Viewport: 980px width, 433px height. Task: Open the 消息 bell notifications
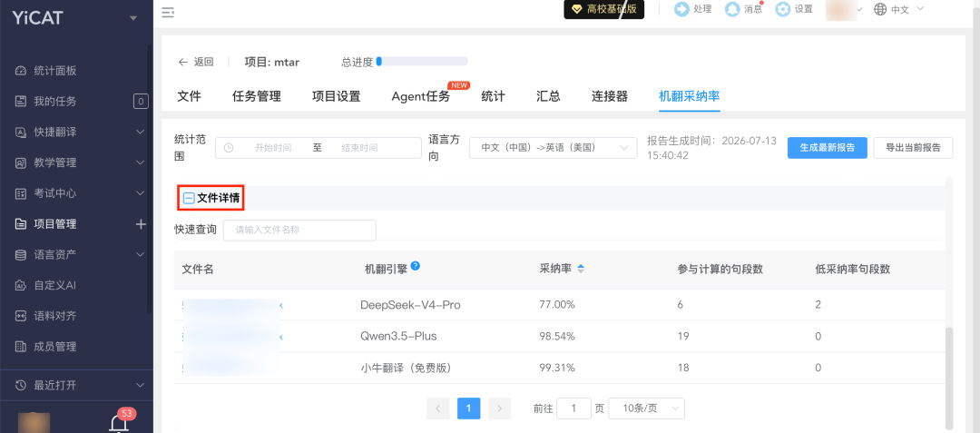pos(732,9)
